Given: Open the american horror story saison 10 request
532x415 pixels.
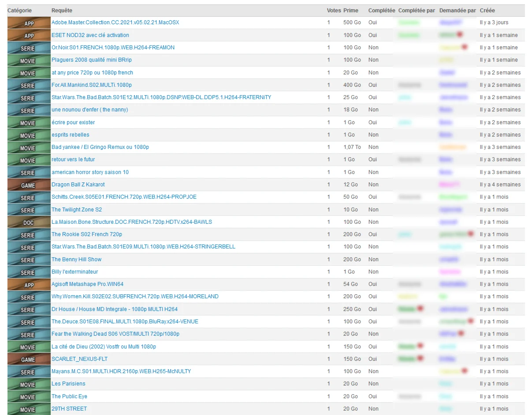Looking at the screenshot, I should 90,172.
